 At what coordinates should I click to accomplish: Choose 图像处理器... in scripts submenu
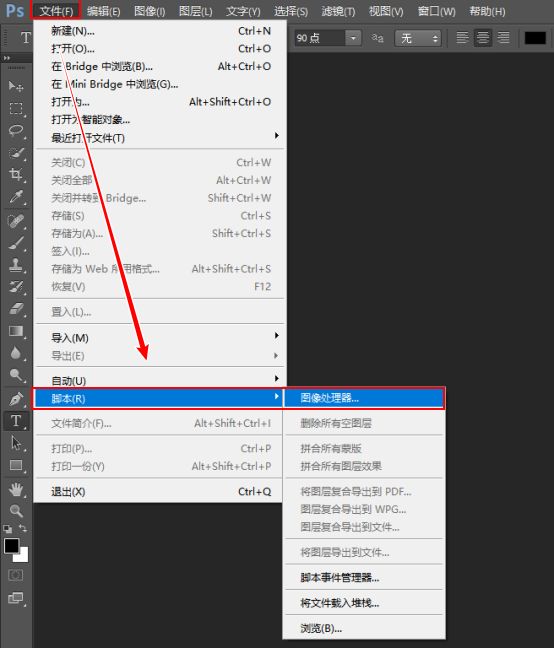pos(364,398)
